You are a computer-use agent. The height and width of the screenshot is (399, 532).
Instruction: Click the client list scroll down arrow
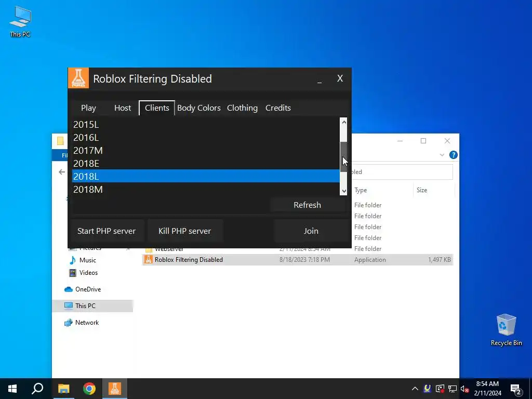(x=344, y=191)
